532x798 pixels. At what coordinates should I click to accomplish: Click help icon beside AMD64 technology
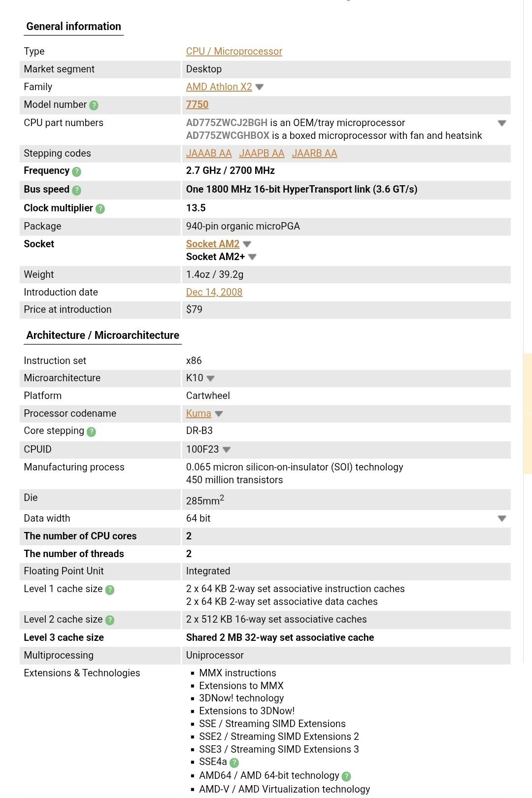coord(346,776)
